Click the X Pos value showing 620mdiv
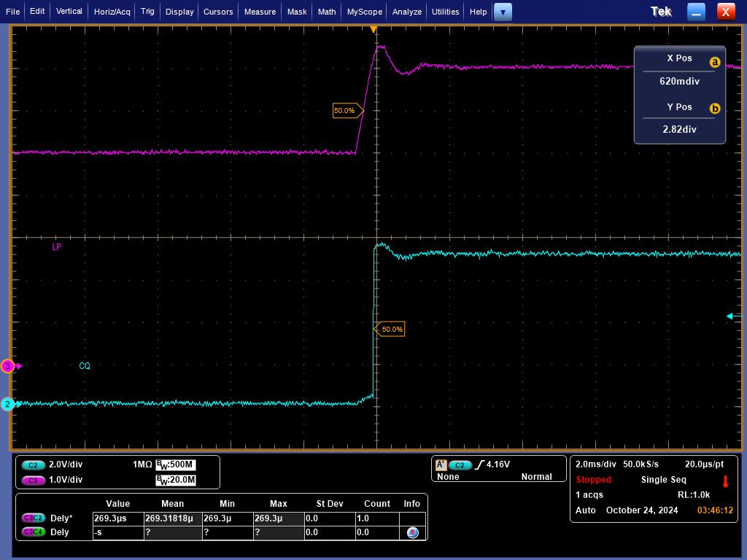 point(679,81)
